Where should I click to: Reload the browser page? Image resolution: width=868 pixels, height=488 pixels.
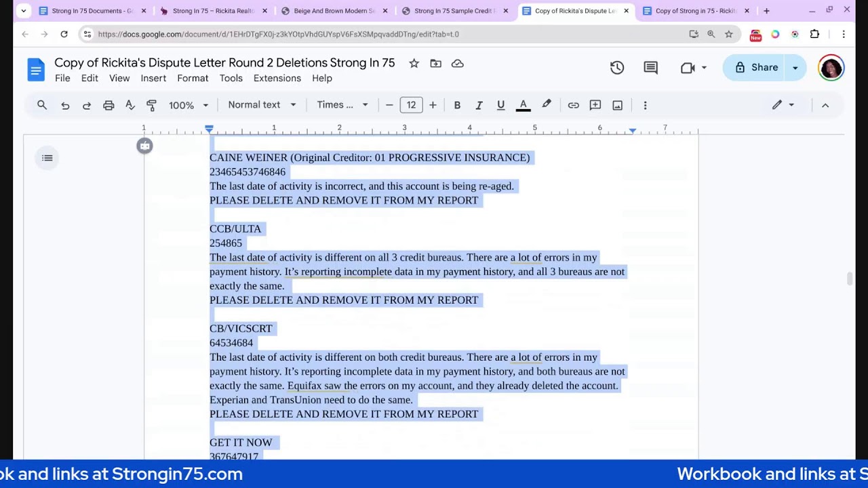(x=64, y=34)
